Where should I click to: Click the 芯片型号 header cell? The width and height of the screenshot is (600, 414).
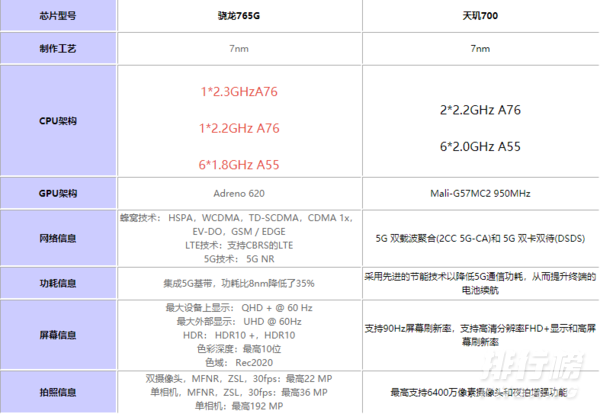[x=58, y=16]
